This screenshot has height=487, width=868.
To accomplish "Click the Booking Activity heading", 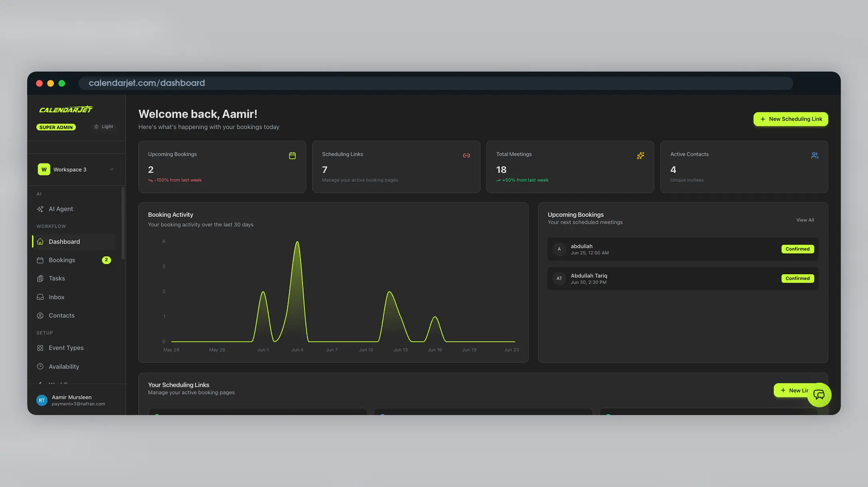I will (170, 215).
